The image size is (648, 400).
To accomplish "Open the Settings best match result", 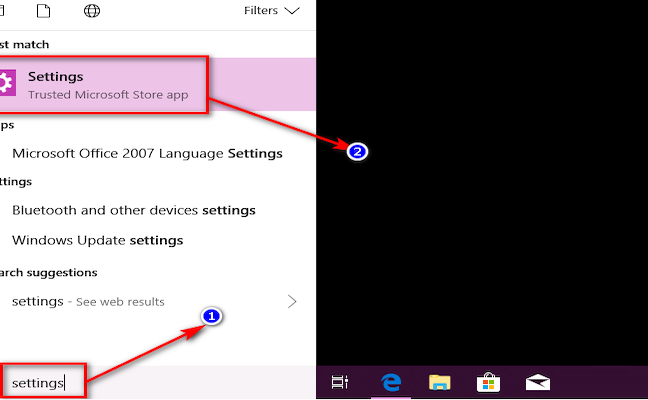I will pos(157,84).
